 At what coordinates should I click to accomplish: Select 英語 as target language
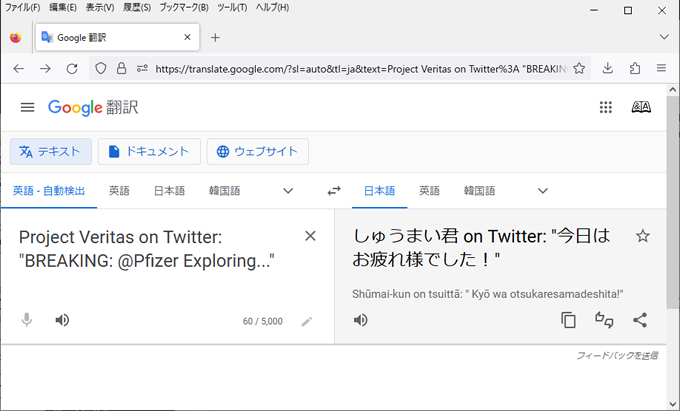coord(429,191)
